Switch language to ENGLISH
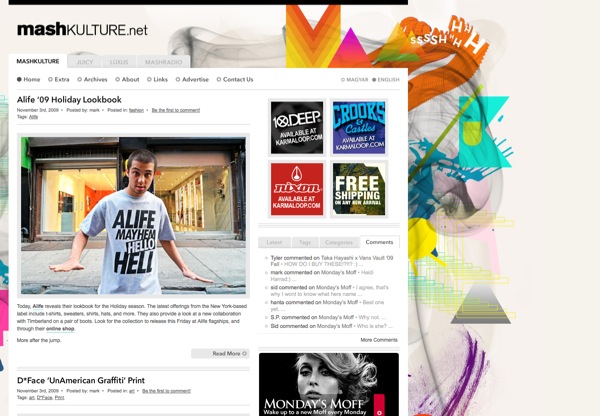600x416 pixels. pos(386,80)
